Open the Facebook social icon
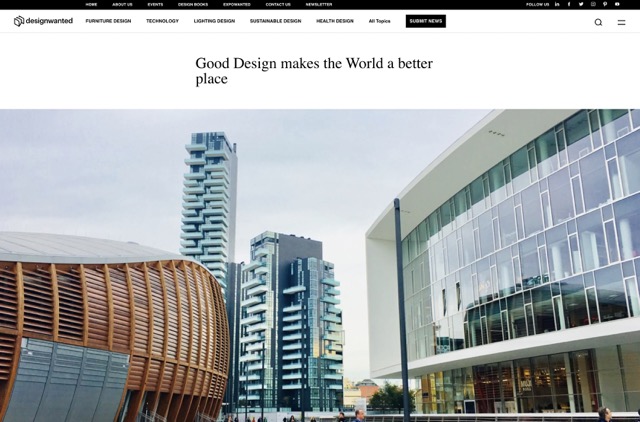The height and width of the screenshot is (422, 640). (569, 4)
